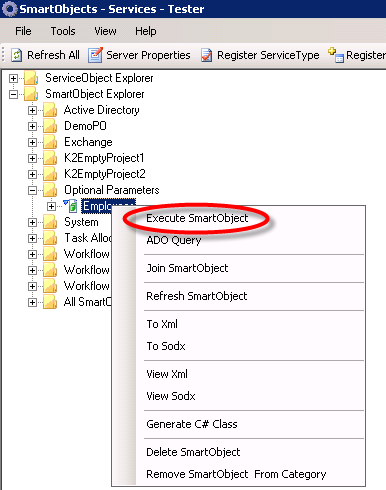This screenshot has height=490, width=386.
Task: Choose ADO Query from context menu
Action: pos(174,240)
